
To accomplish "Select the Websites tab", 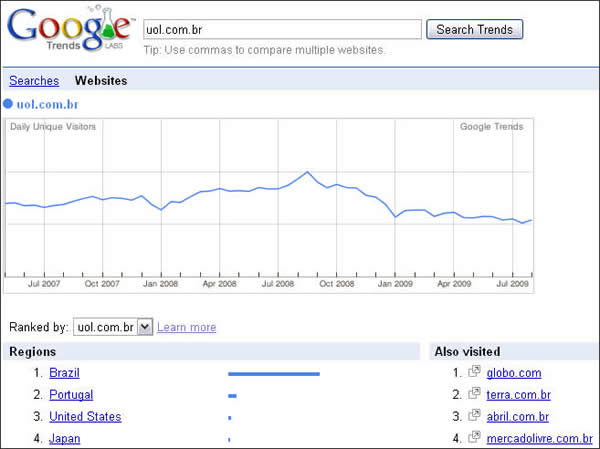I will (101, 81).
